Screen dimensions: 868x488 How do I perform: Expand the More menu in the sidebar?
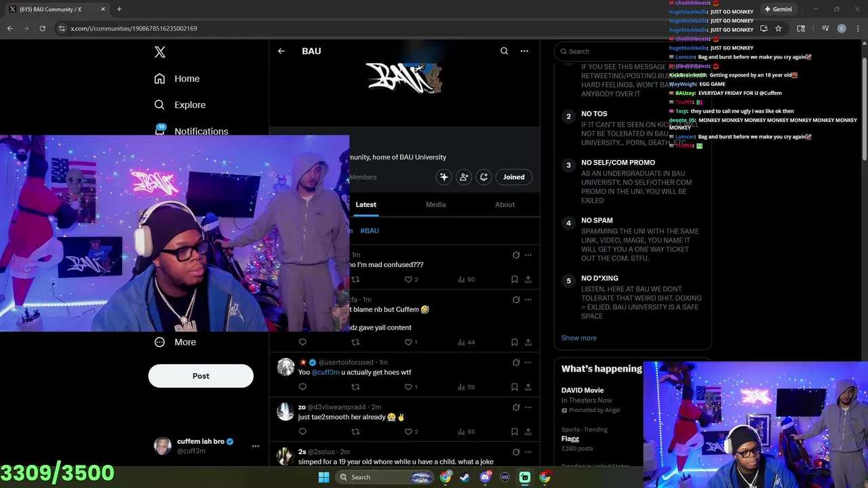pyautogui.click(x=175, y=342)
